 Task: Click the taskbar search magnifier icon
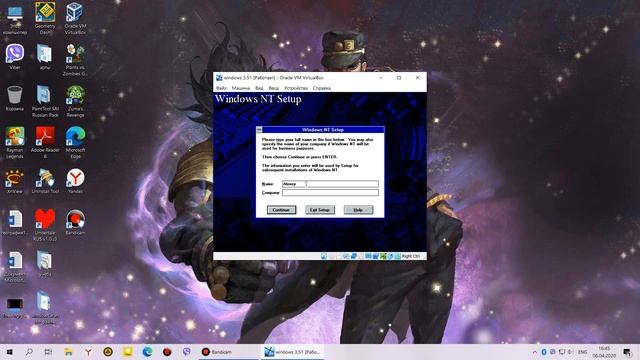tap(29, 352)
